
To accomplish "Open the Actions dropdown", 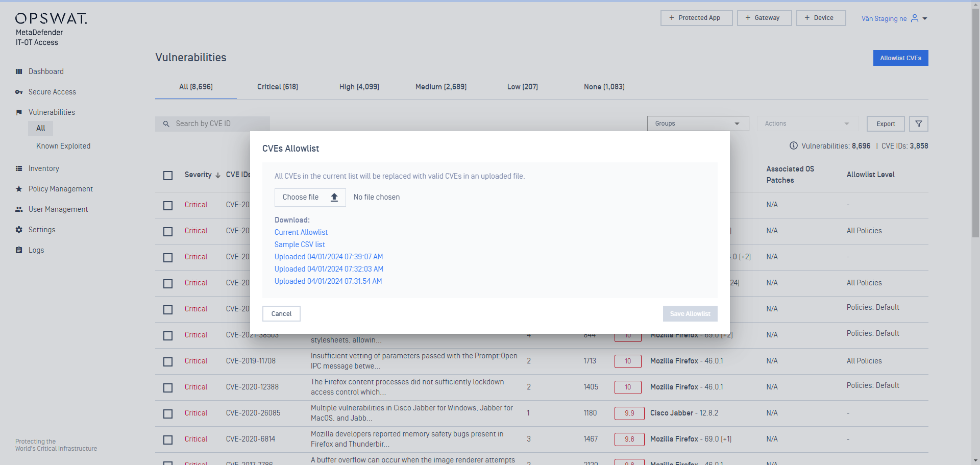I will click(x=807, y=124).
